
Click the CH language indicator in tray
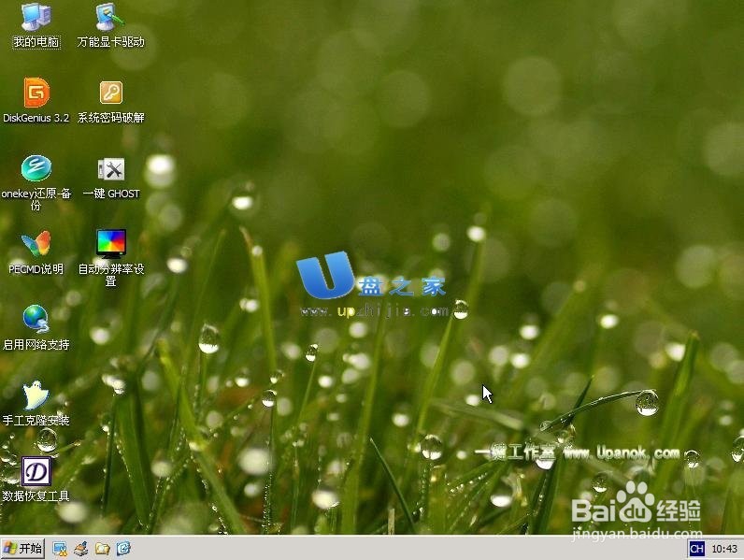pos(696,549)
